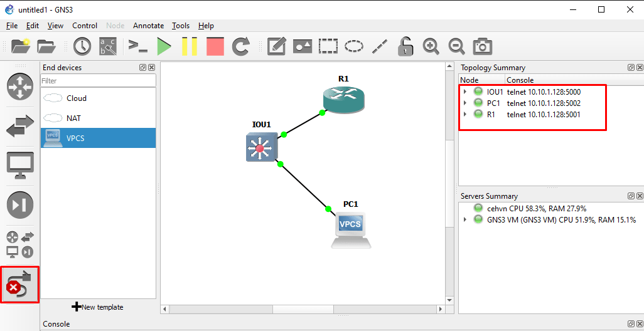
Task: Open the snapshots clock icon
Action: [82, 46]
